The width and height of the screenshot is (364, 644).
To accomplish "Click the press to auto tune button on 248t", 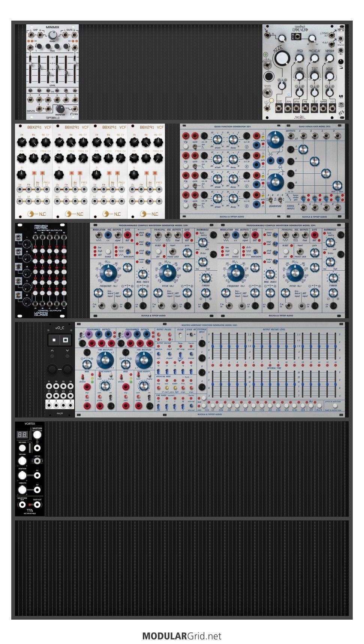I will coord(335,405).
